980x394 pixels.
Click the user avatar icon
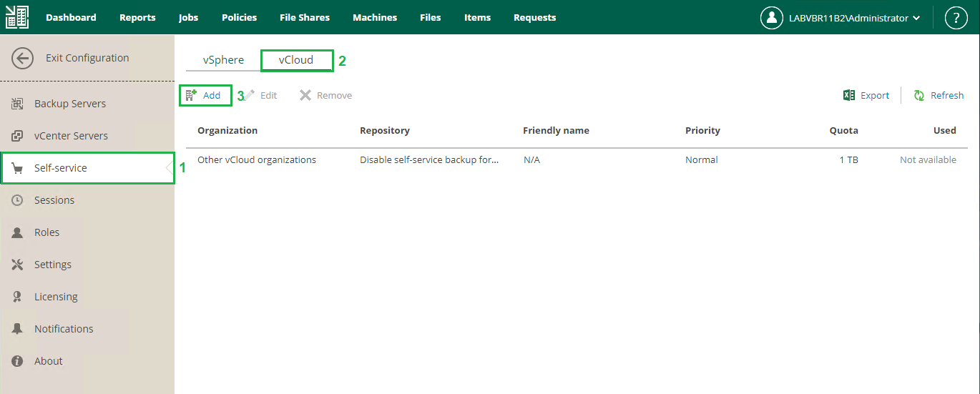[771, 18]
